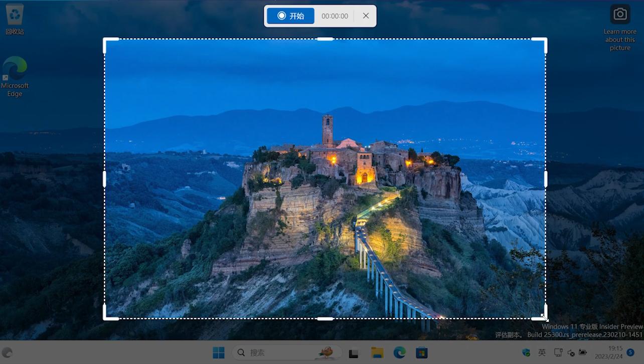This screenshot has height=364, width=644.
Task: Open Windows Security shield tray icon
Action: point(526,352)
